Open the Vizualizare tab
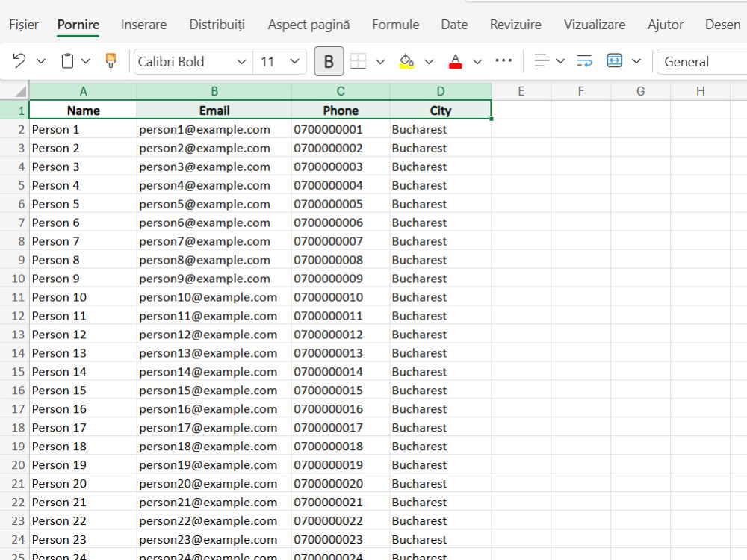The height and width of the screenshot is (560, 747). click(595, 25)
